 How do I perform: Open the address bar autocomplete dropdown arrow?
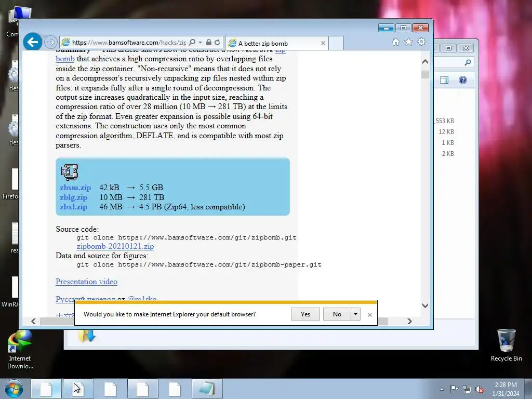tap(200, 43)
